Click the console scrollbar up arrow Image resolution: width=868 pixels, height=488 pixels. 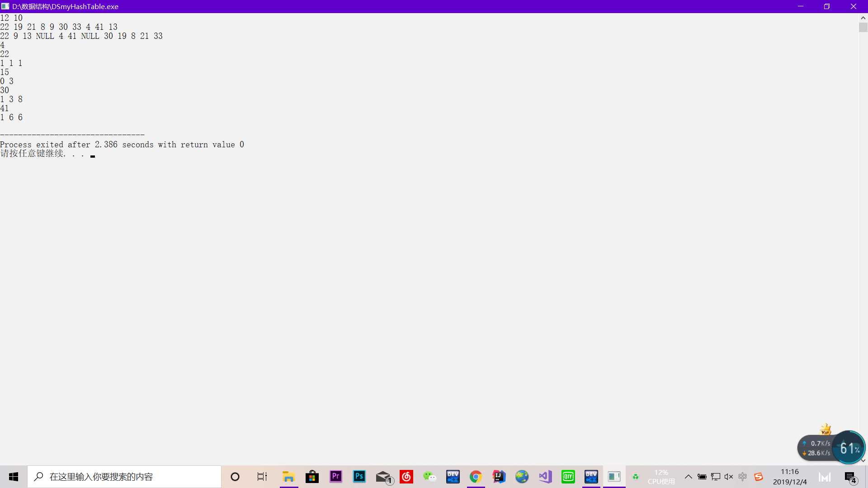point(863,18)
